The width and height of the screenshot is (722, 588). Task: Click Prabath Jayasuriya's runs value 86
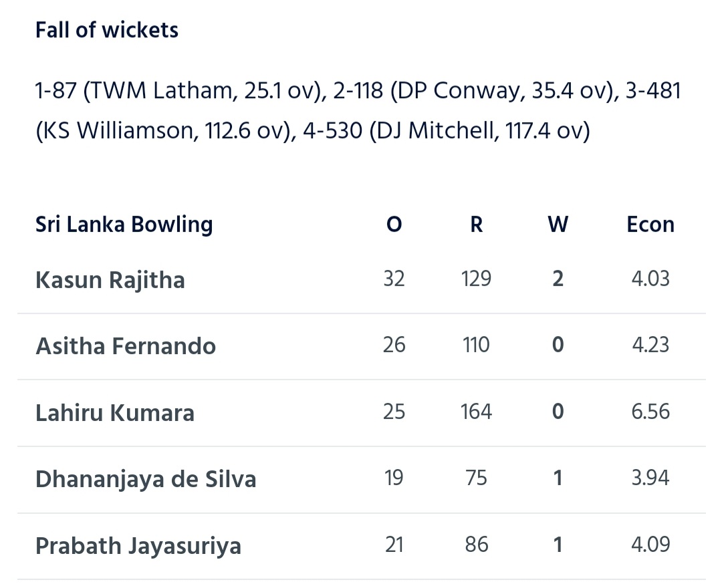click(x=477, y=545)
